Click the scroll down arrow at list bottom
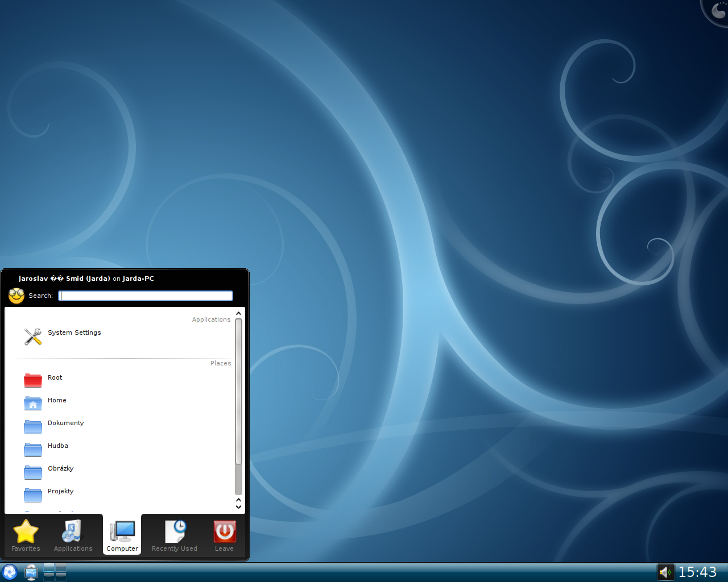This screenshot has height=582, width=728. [239, 507]
